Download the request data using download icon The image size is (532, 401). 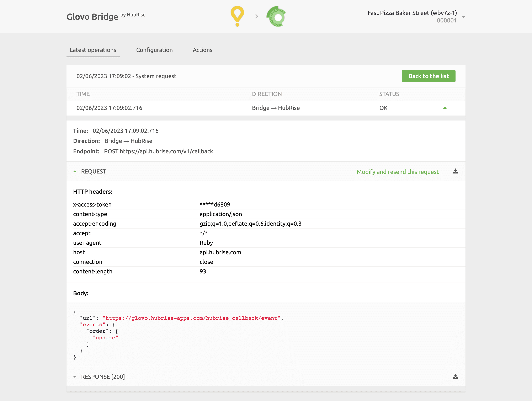click(x=455, y=171)
